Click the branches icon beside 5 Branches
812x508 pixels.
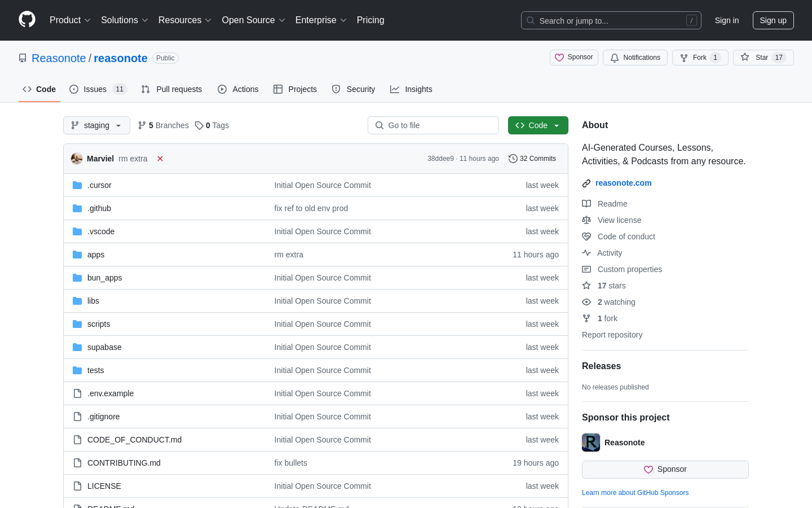142,125
